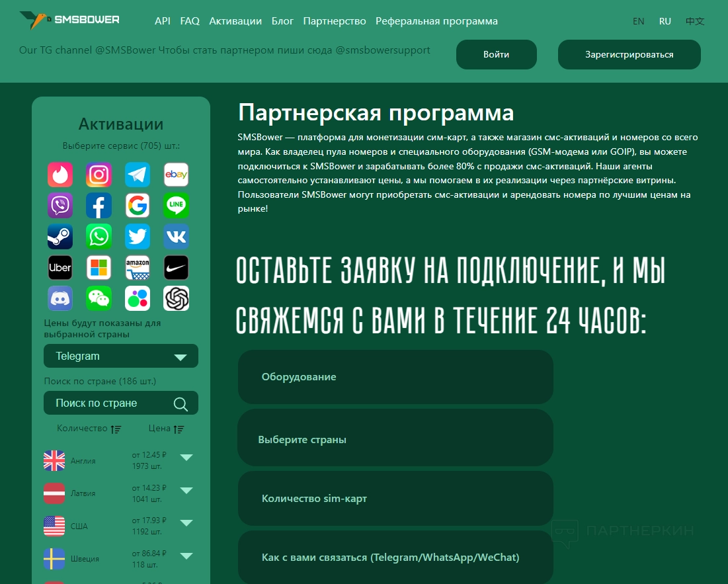The height and width of the screenshot is (584, 728).
Task: Switch language to Chinese 中文
Action: (695, 21)
